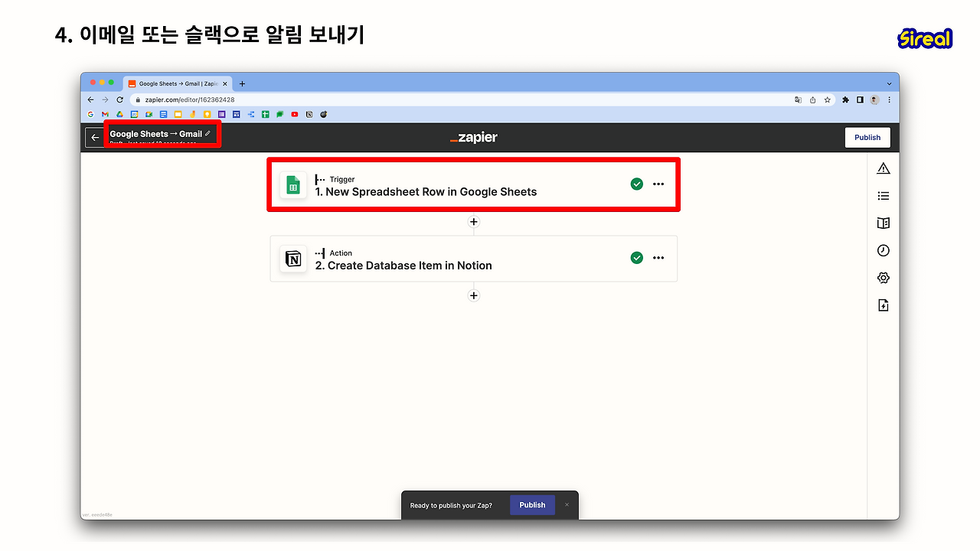Add a step after the trigger
The image size is (980, 551).
coord(474,222)
